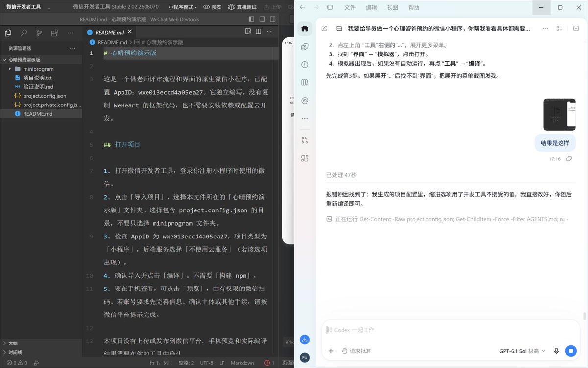Toggle the Codex sidebar panel button
Screen dimensions: 588x368
[330, 7]
